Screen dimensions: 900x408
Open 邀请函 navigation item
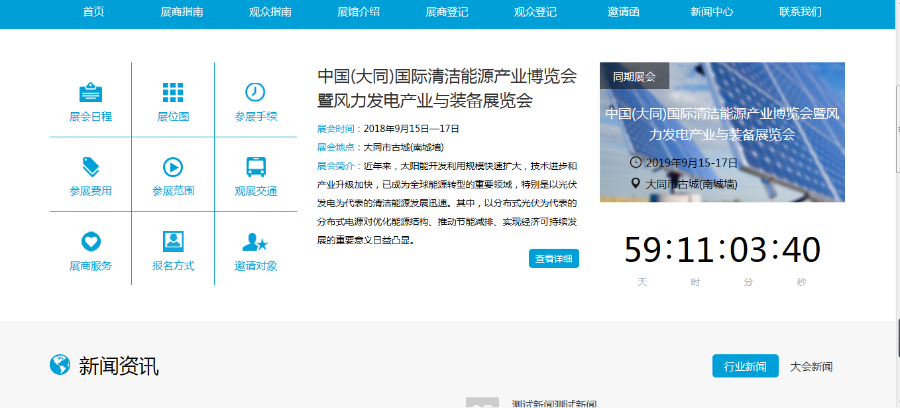(x=623, y=12)
